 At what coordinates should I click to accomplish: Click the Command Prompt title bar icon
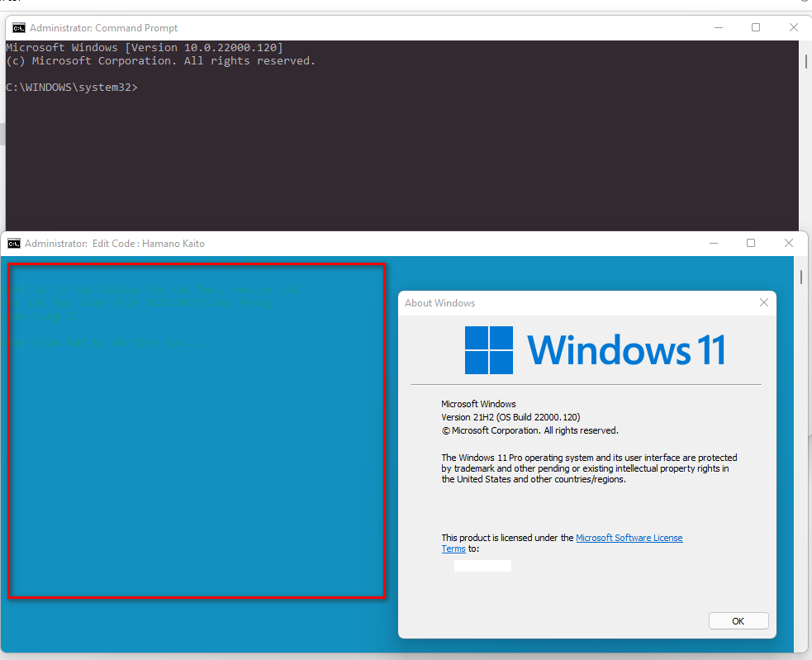[x=19, y=27]
